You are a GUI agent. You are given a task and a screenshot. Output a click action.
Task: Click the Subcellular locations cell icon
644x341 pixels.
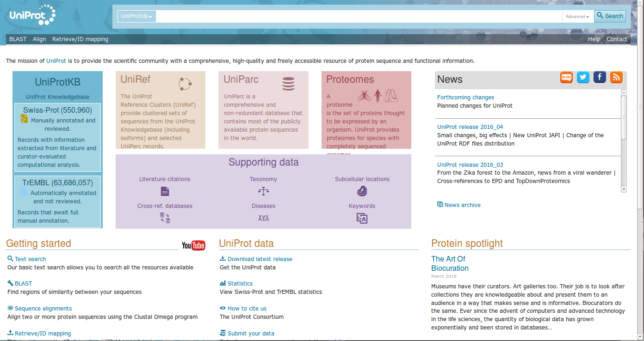[362, 191]
